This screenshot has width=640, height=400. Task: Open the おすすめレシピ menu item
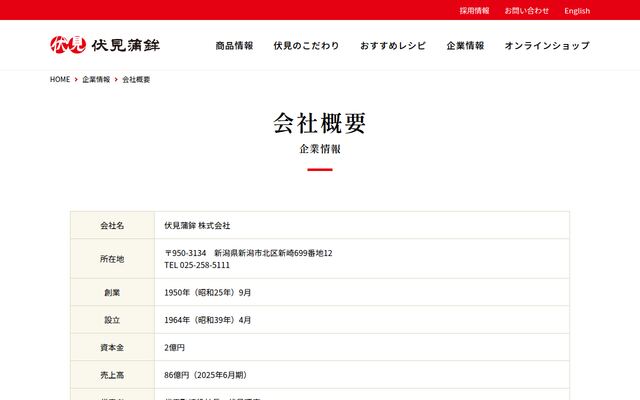(x=393, y=45)
